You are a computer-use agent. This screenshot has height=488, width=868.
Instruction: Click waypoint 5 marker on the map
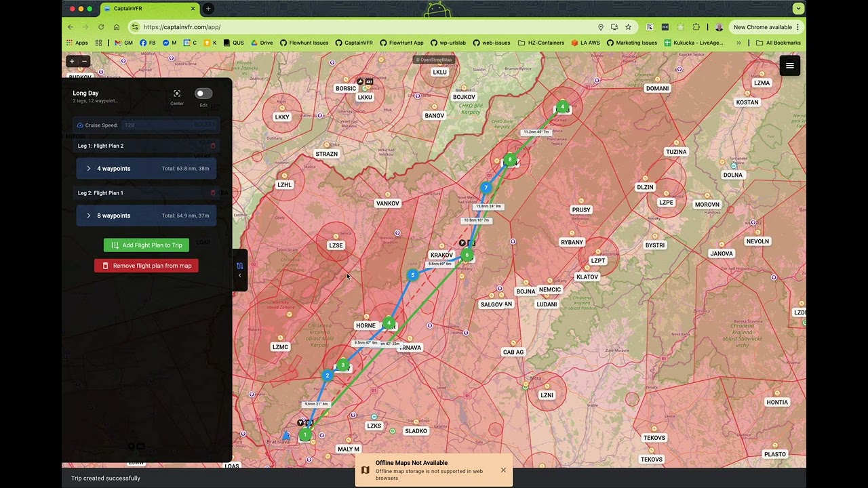point(412,275)
